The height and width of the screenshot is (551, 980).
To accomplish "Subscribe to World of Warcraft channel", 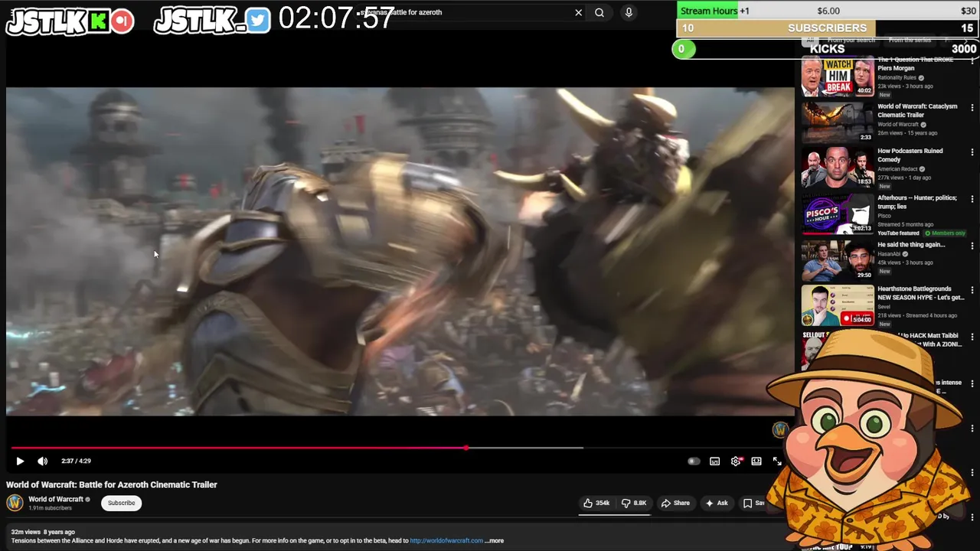I will tap(121, 504).
